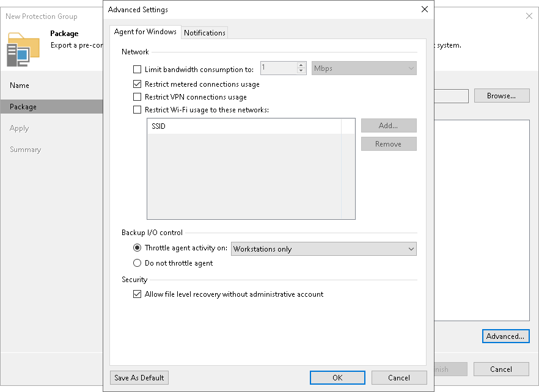Click the Remove button beside the SSID list
The image size is (539, 392).
(389, 143)
